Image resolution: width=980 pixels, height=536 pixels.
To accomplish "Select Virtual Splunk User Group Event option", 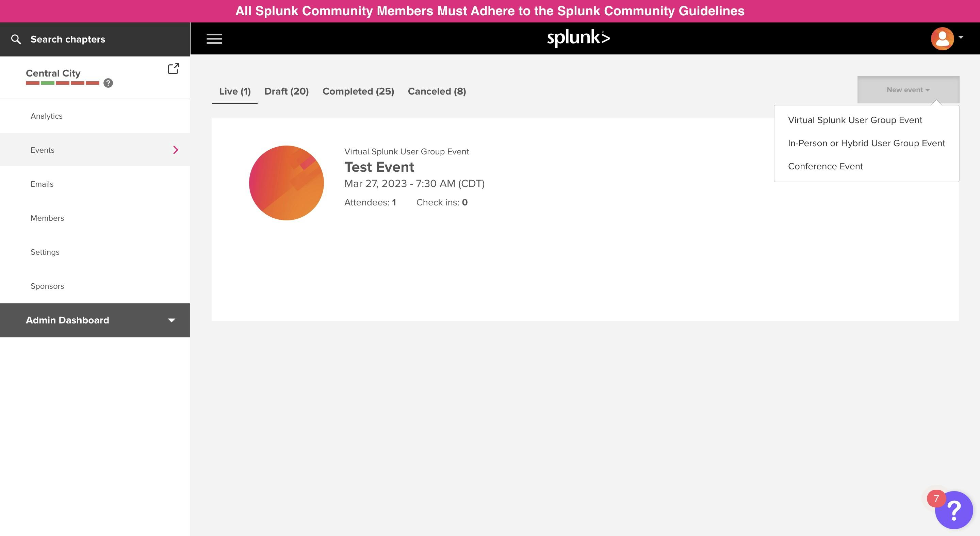I will (x=855, y=120).
